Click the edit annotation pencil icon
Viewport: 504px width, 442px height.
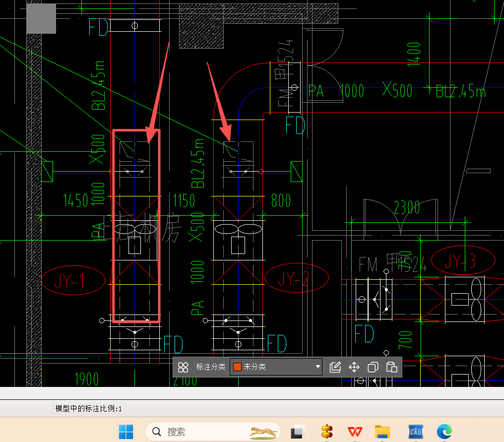pos(335,367)
